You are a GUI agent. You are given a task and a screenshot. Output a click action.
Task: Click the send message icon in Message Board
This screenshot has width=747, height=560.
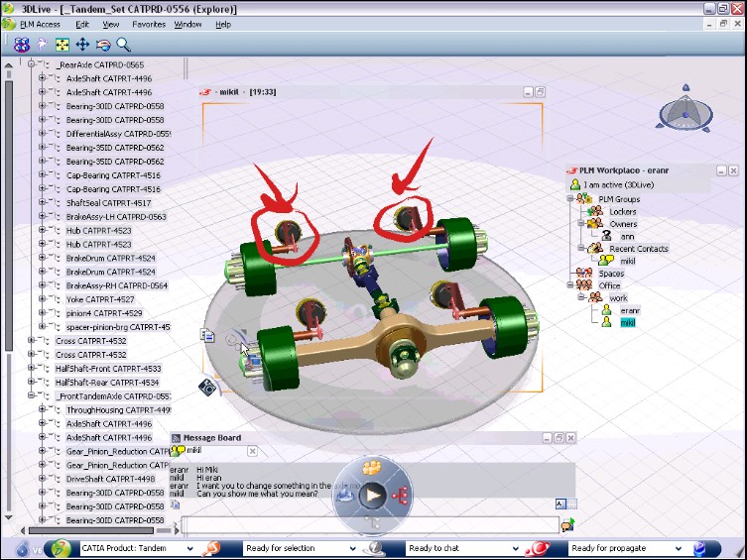pyautogui.click(x=567, y=524)
